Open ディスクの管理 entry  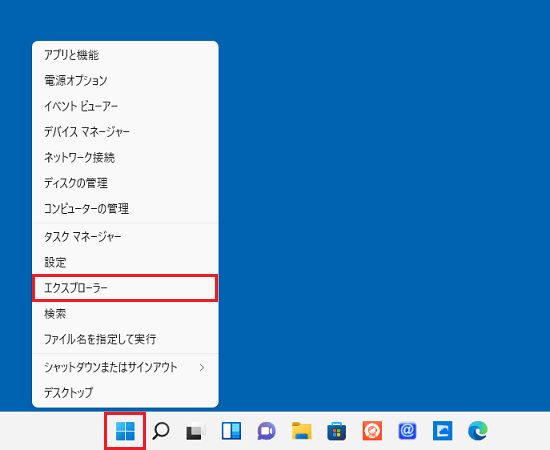(x=125, y=183)
